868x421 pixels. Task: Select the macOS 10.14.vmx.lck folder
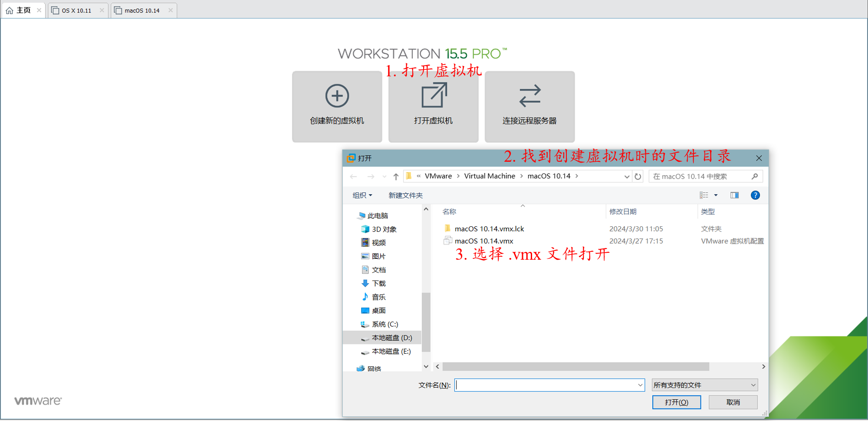coord(489,228)
